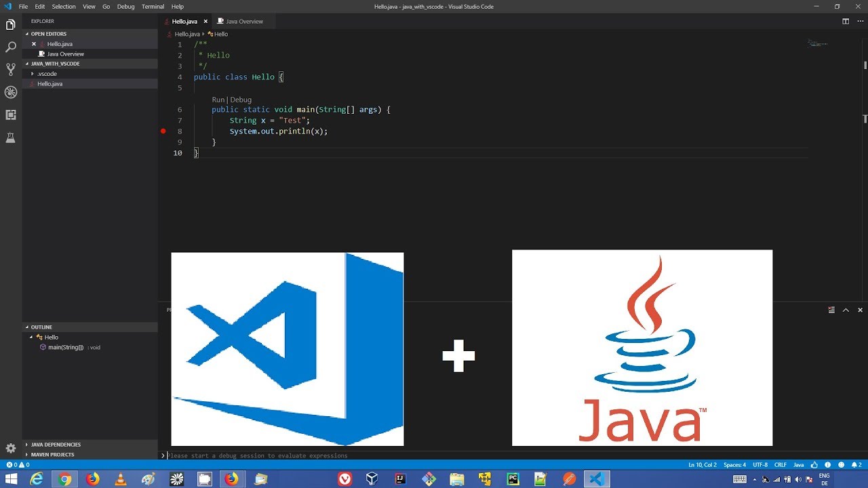The image size is (868, 488).
Task: Select Hello.java in the project file tree
Action: 90,84
